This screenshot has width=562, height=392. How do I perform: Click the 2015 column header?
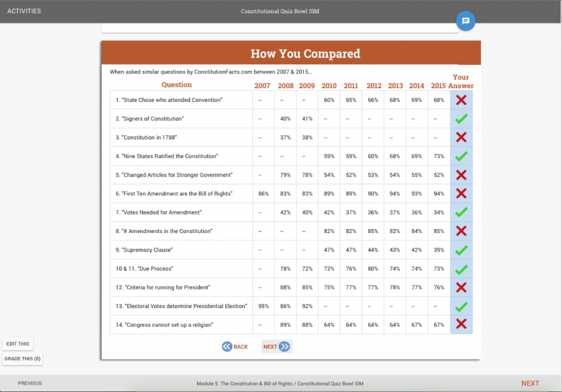(x=438, y=86)
